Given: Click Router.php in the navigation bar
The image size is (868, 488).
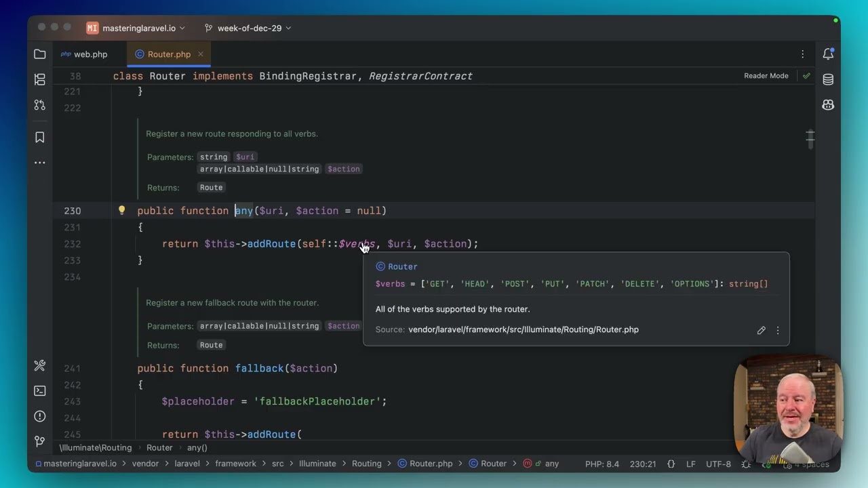Looking at the screenshot, I should (425, 464).
